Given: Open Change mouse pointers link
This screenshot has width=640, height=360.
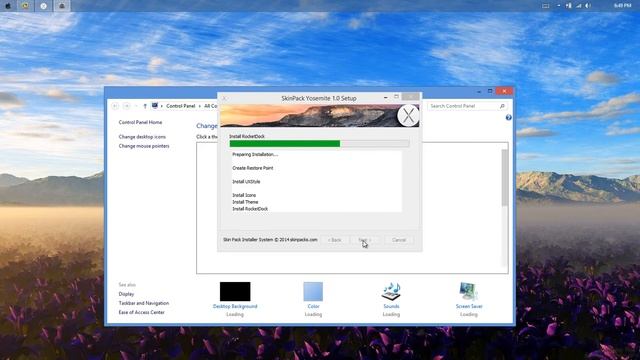Looking at the screenshot, I should click(144, 146).
